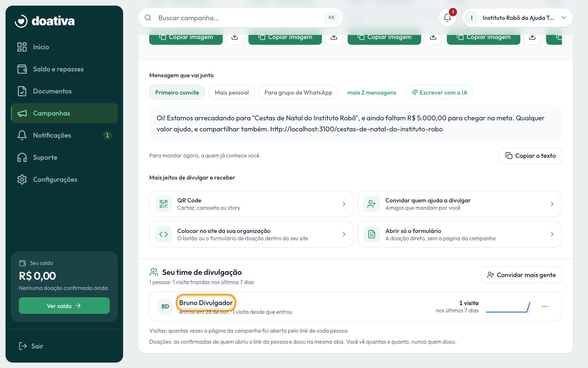
Task: Click the 'Bruno Divulgador' name
Action: (x=206, y=303)
